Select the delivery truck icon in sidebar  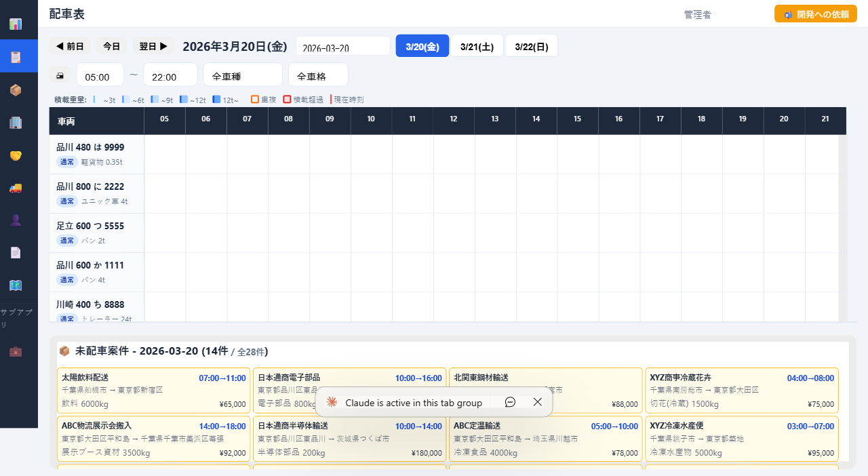click(x=18, y=189)
